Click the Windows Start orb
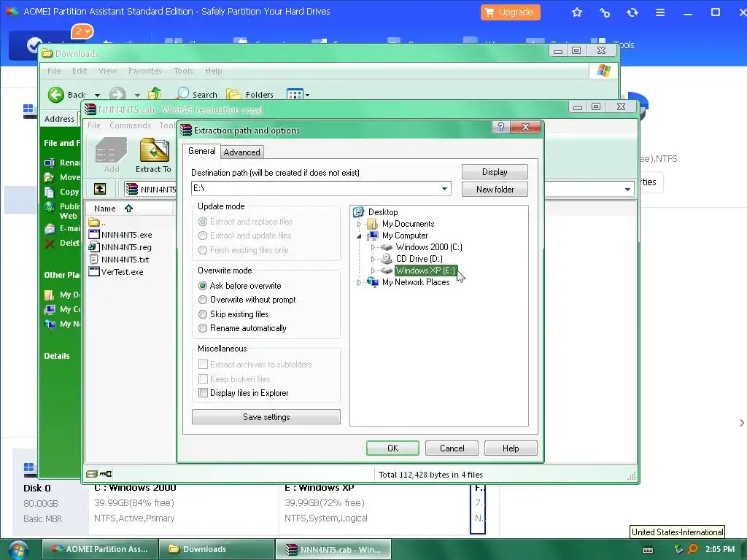This screenshot has height=560, width=747. click(x=18, y=550)
